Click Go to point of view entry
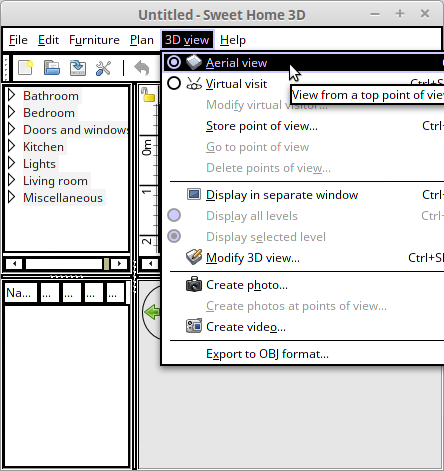 [303, 147]
